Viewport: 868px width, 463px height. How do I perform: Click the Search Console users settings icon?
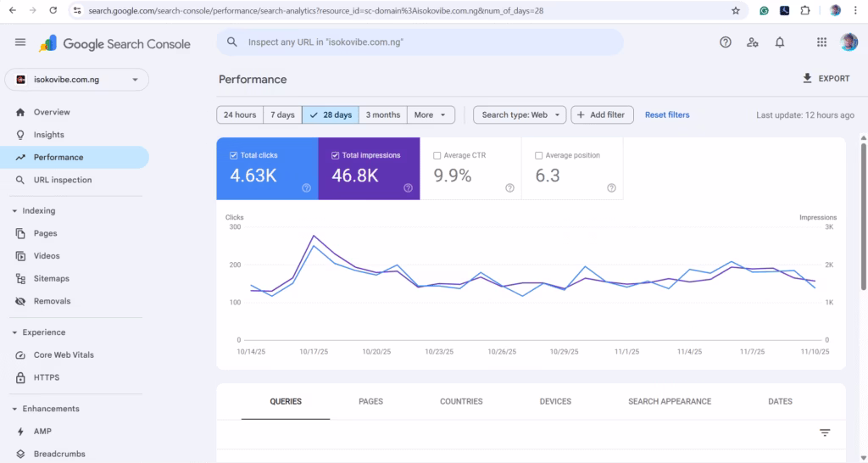[752, 42]
